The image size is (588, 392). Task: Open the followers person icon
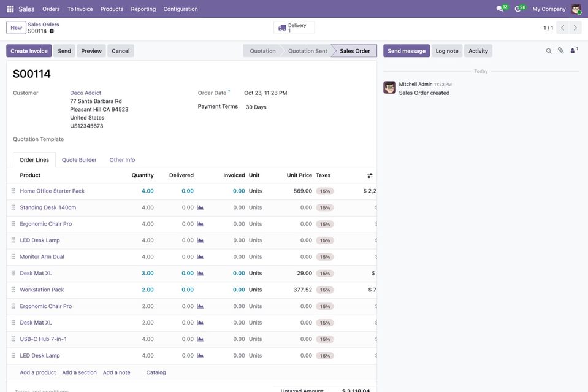(x=574, y=50)
